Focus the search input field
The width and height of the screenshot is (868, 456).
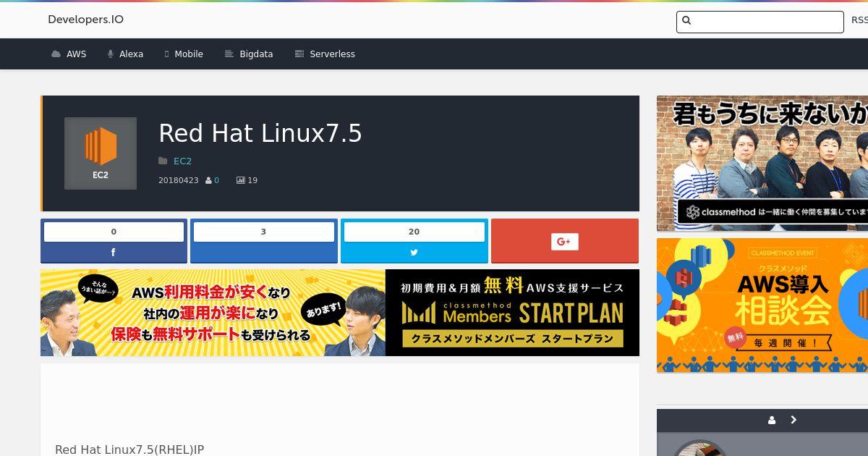tap(759, 22)
